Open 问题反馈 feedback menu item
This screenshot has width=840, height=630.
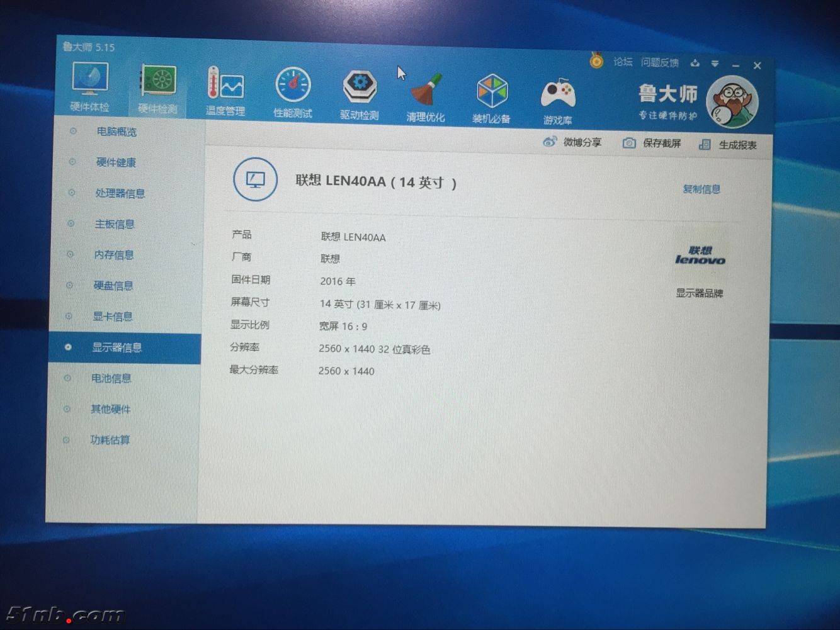[659, 62]
